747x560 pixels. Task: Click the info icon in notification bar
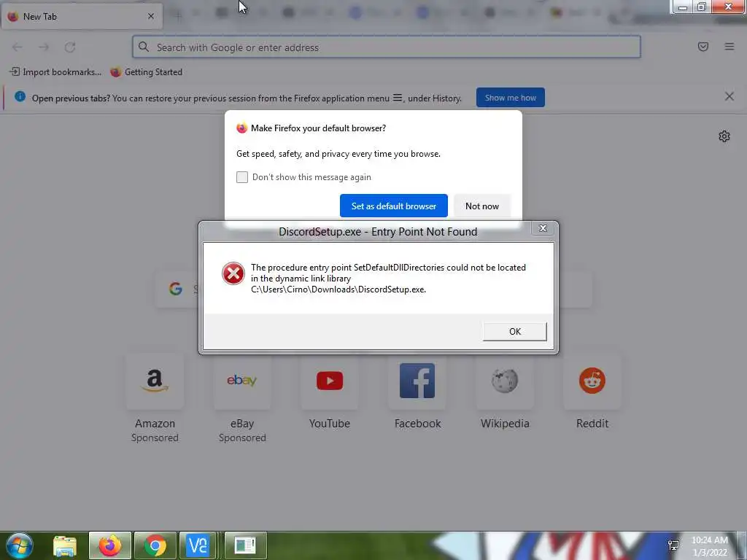(x=20, y=97)
